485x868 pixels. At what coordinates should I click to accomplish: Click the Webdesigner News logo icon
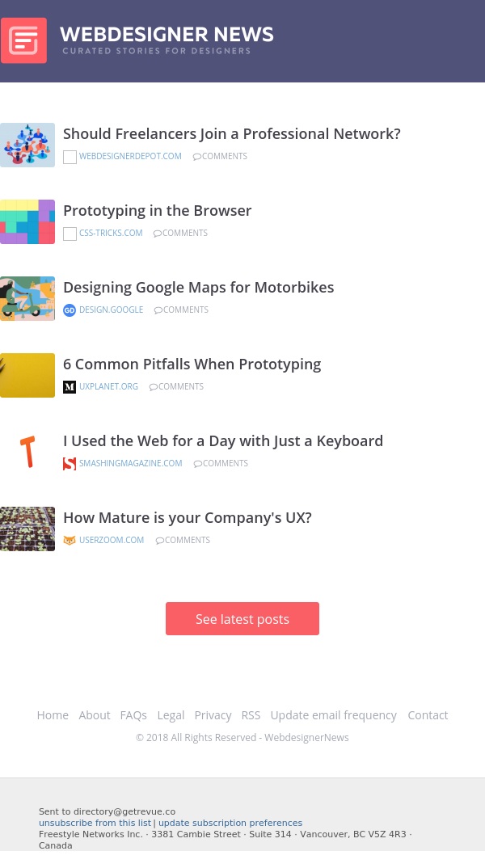click(x=24, y=40)
